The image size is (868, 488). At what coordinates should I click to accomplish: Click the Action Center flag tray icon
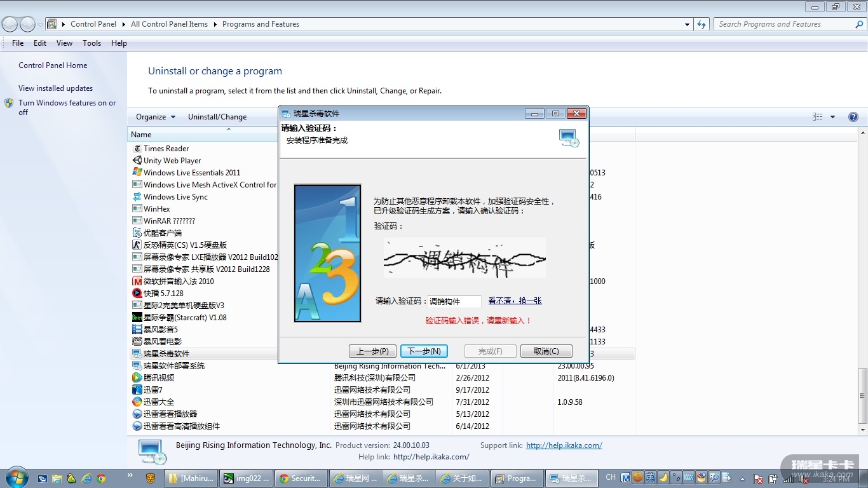758,478
